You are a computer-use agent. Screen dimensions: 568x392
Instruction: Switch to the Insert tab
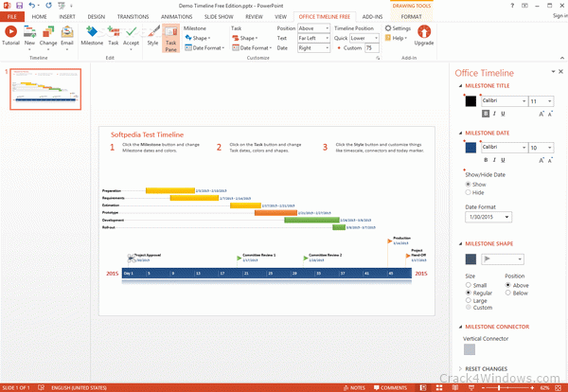[x=67, y=17]
